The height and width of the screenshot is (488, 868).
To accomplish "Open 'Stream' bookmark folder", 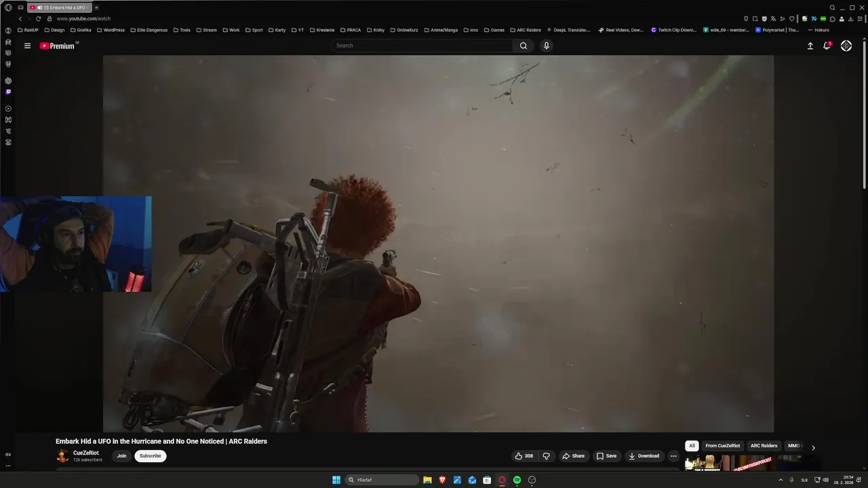I will 206,30.
